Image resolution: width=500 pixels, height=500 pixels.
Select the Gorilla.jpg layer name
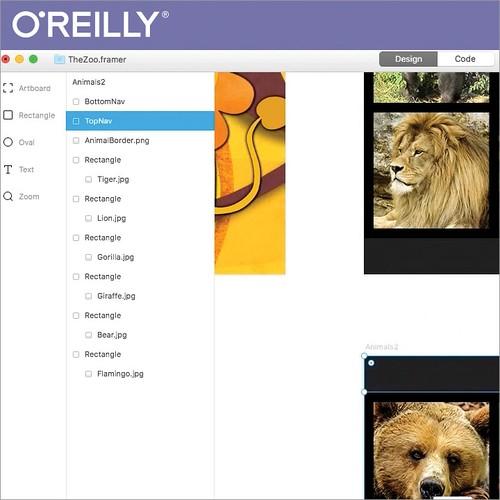point(116,257)
